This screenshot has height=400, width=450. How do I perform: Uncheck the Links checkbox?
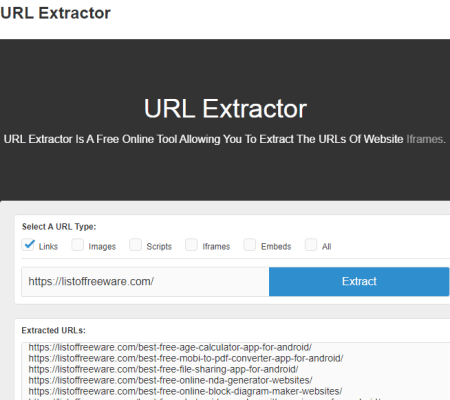click(x=28, y=245)
